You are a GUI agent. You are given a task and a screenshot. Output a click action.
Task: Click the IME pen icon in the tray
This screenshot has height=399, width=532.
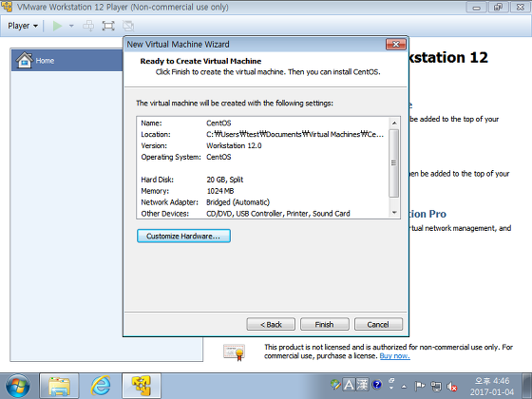point(335,385)
